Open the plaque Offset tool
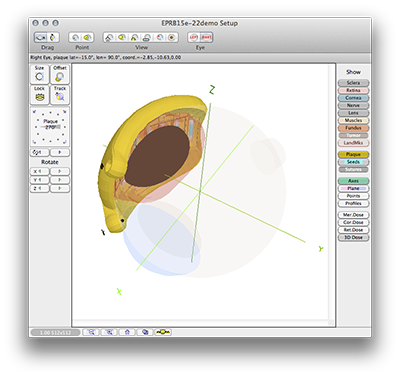Image resolution: width=400 pixels, height=377 pixels. pyautogui.click(x=60, y=74)
